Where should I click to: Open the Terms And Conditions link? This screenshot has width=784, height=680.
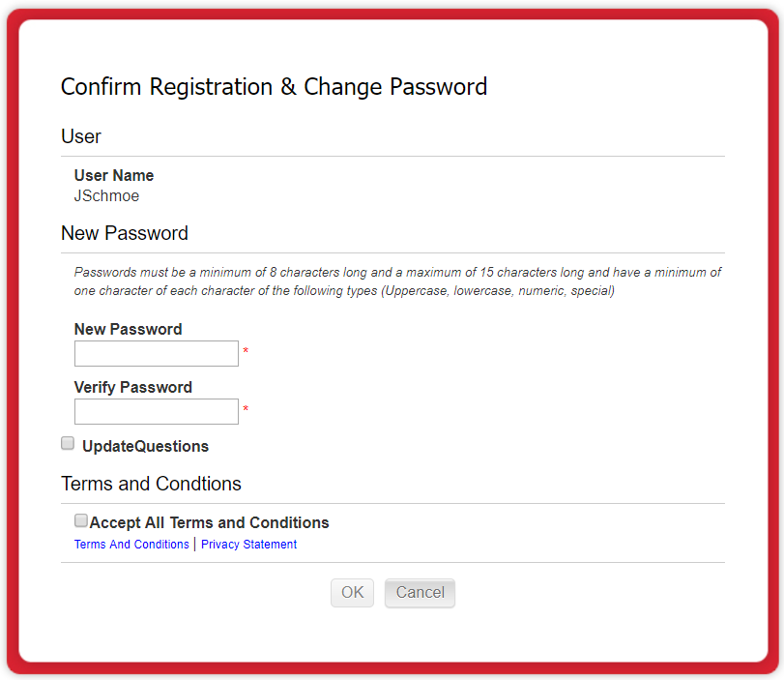131,545
